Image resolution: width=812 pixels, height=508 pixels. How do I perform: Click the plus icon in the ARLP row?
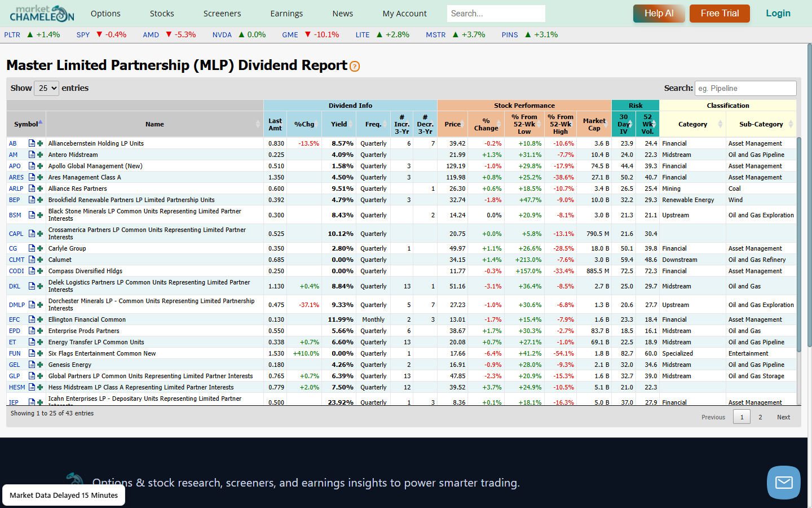(40, 189)
